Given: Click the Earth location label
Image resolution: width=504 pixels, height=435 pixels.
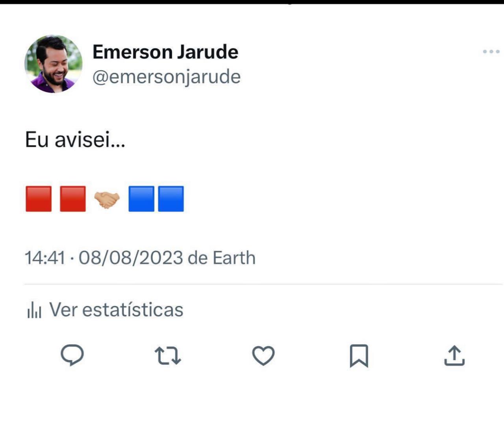Looking at the screenshot, I should (x=234, y=258).
